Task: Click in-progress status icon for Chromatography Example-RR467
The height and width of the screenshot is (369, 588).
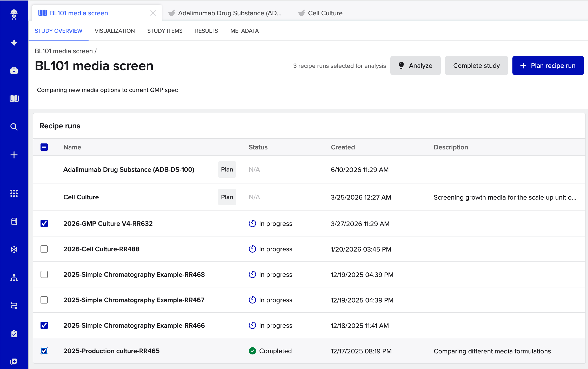Action: click(x=252, y=300)
